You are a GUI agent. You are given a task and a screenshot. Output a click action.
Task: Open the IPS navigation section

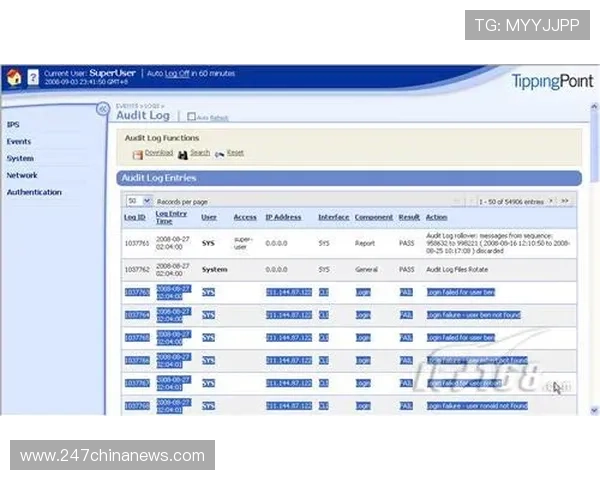(13, 125)
